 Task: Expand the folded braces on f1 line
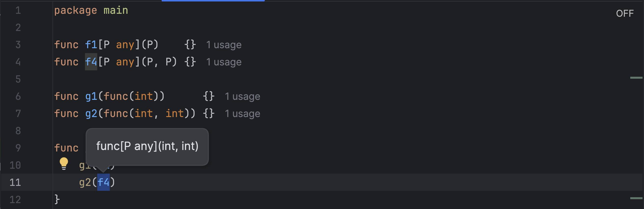190,45
